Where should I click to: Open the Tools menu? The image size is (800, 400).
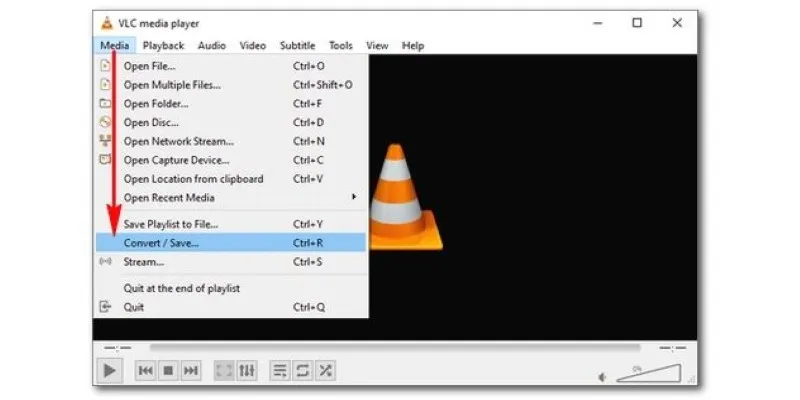coord(341,45)
